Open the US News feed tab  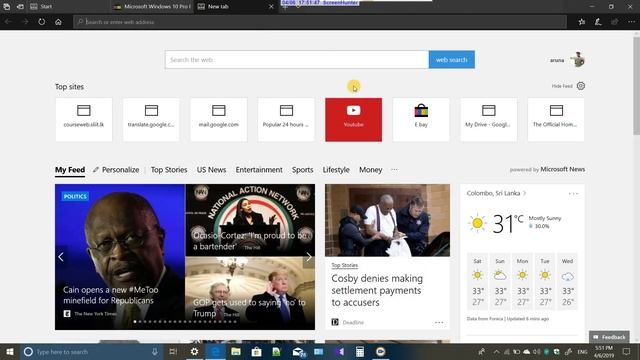[211, 170]
